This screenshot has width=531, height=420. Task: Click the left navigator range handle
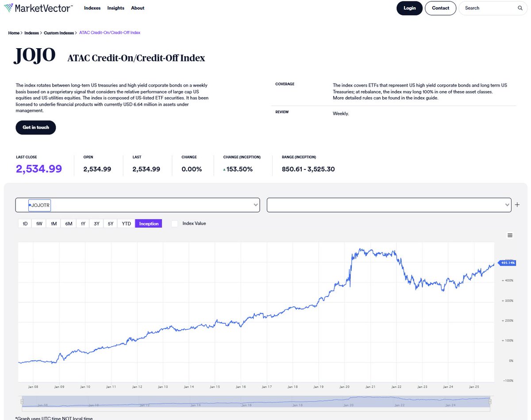(22, 401)
